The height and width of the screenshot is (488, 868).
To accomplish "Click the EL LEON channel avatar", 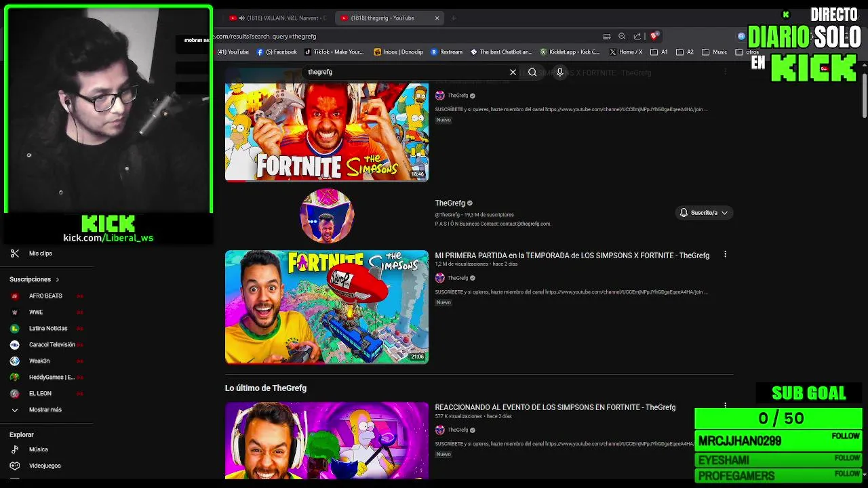I will coord(15,394).
